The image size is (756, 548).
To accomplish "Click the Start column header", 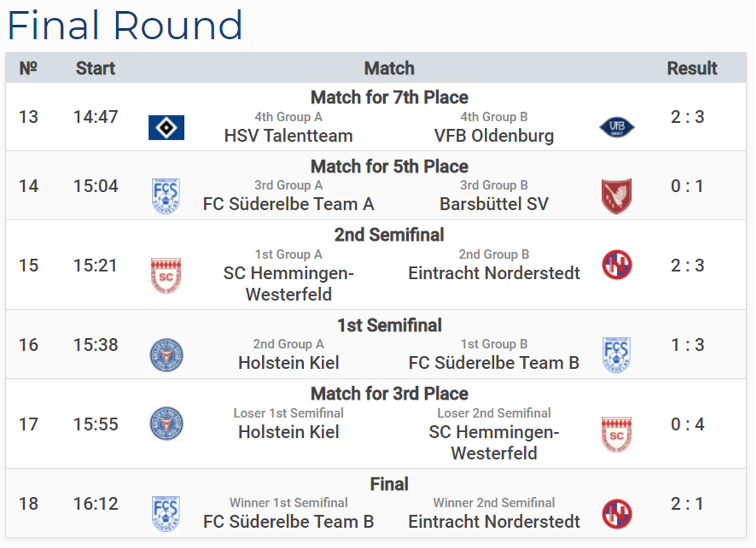I will pyautogui.click(x=96, y=68).
